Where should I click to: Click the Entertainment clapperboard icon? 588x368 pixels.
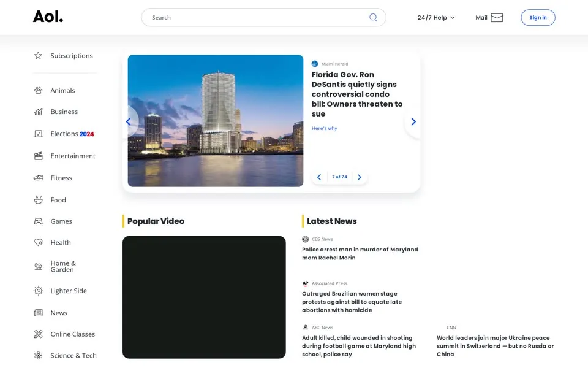click(38, 156)
